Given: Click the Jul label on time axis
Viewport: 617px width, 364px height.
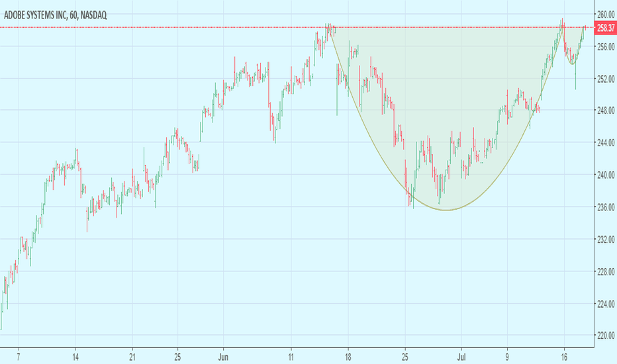Looking at the screenshot, I should [461, 357].
